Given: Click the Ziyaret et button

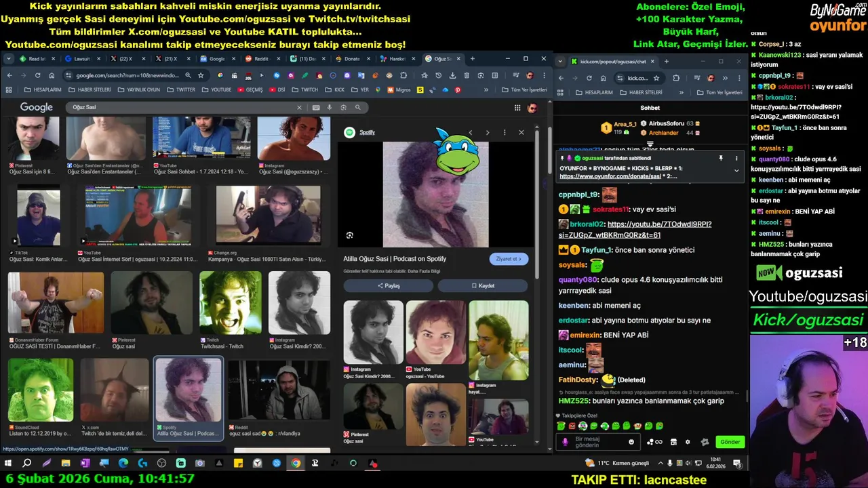Looking at the screenshot, I should pyautogui.click(x=508, y=259).
